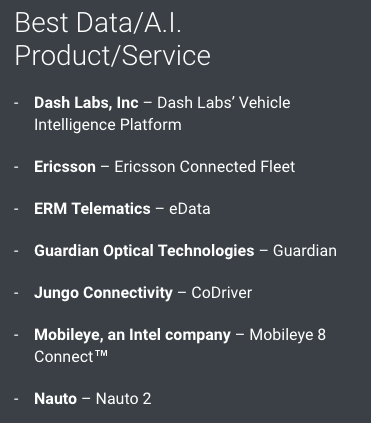Viewport: 371px width, 423px height.
Task: Click the bullet dash before Jungo Connectivity
Action: point(16,293)
